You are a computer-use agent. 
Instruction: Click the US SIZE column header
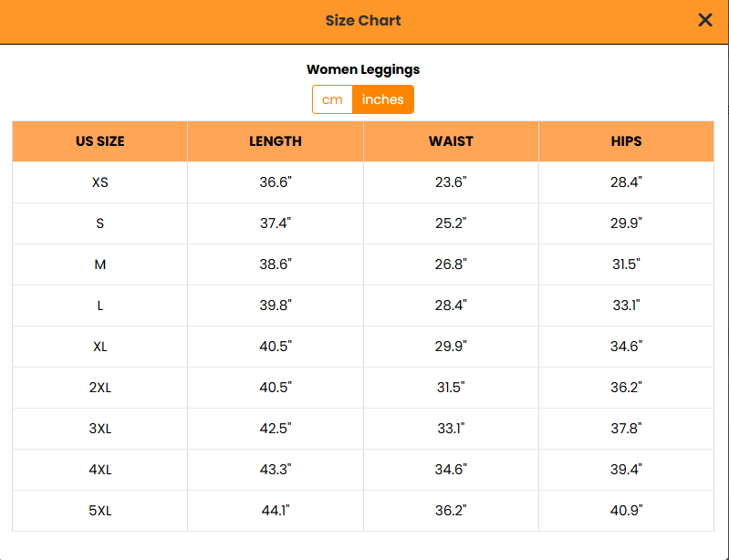(100, 141)
